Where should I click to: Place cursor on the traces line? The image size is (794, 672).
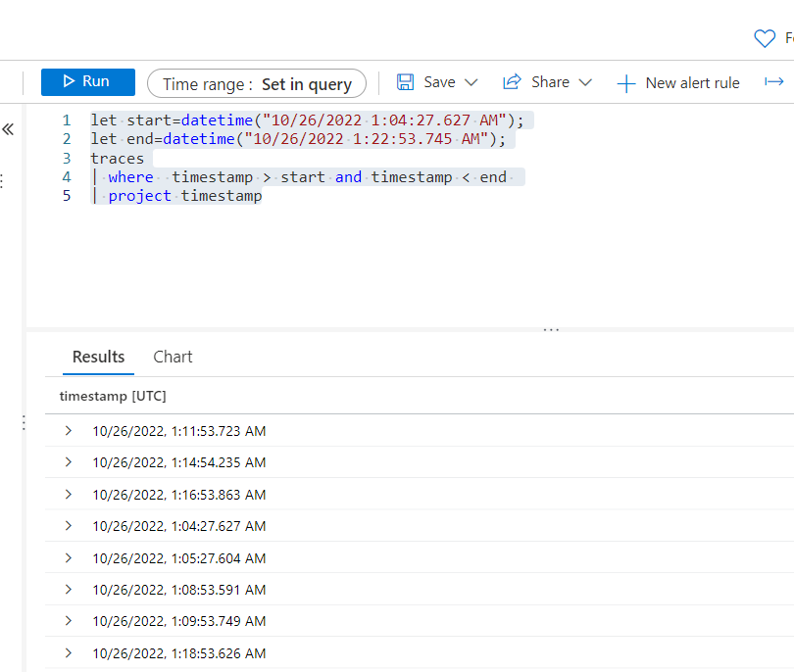(x=118, y=159)
